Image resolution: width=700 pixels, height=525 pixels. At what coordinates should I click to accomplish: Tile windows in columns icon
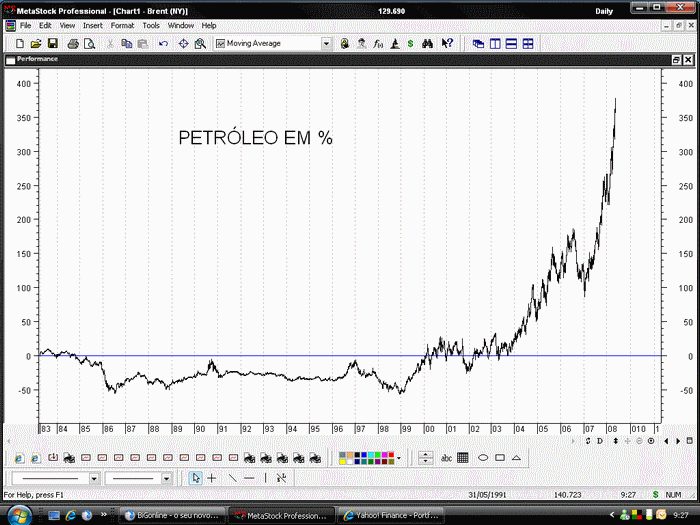tap(495, 44)
